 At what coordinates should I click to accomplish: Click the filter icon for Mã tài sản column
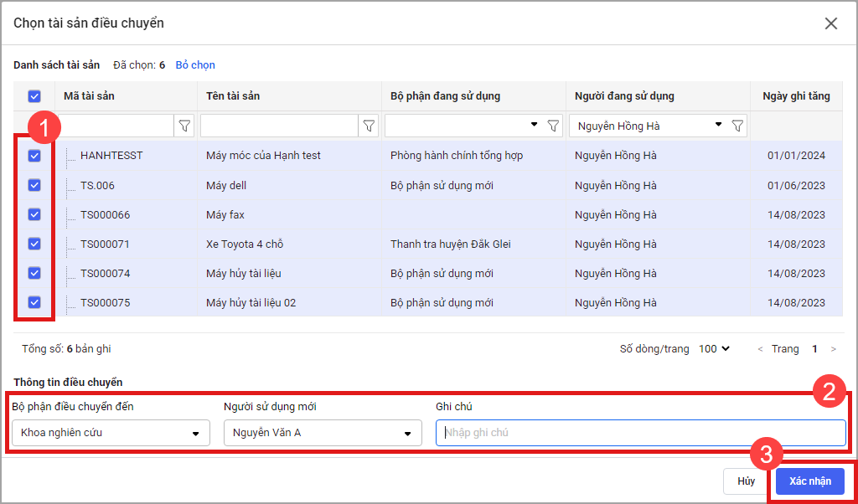(185, 126)
